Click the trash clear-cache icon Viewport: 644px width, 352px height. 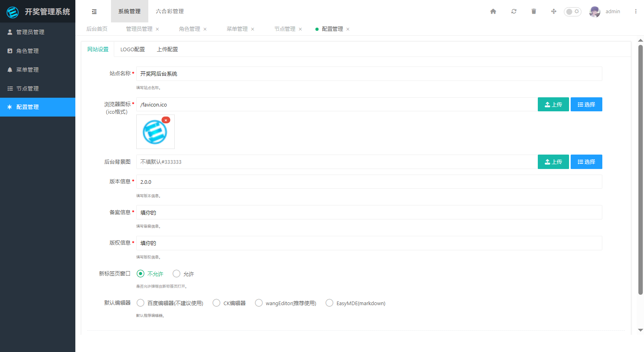(534, 11)
